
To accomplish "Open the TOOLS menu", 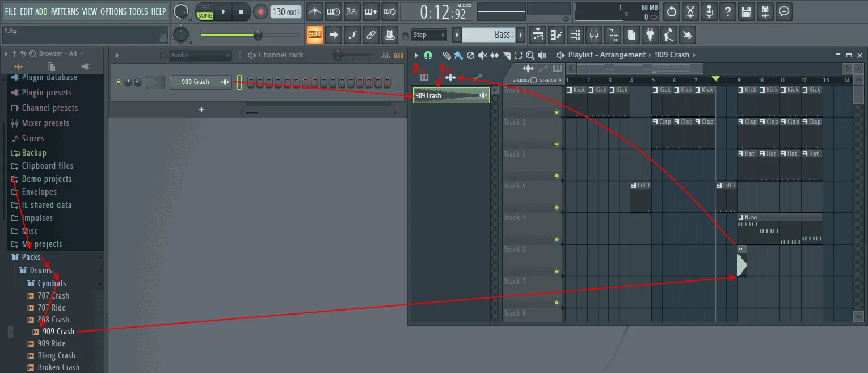I will coord(138,11).
